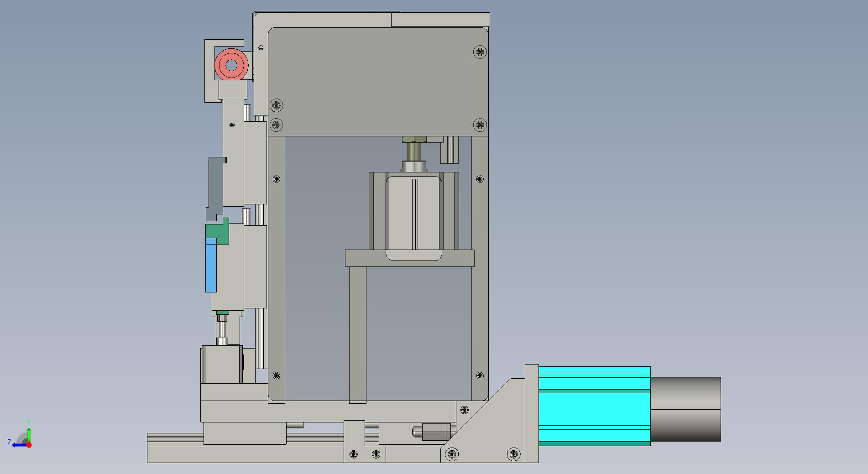The image size is (868, 474).
Task: Select the hex stopper bolt near the gusset
Action: click(x=434, y=432)
